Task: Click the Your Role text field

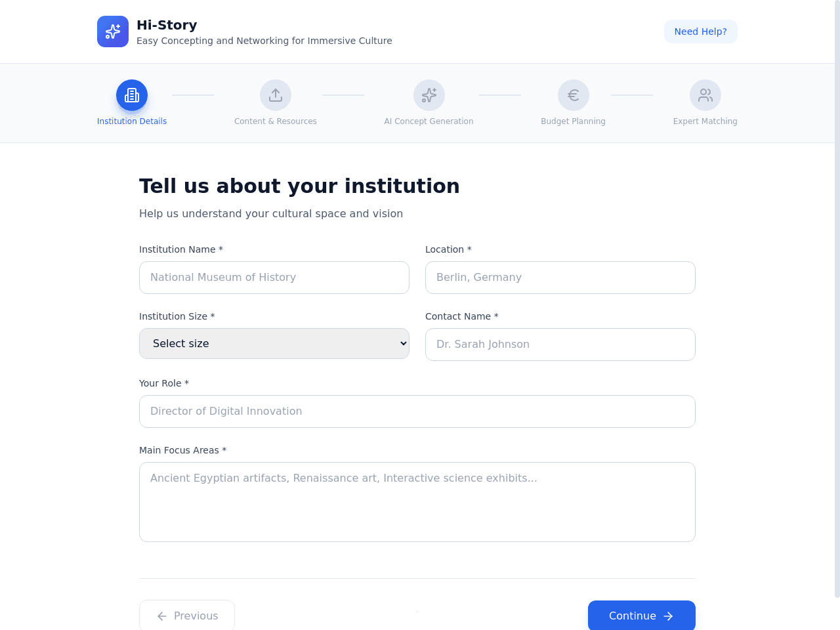Action: 417,411
